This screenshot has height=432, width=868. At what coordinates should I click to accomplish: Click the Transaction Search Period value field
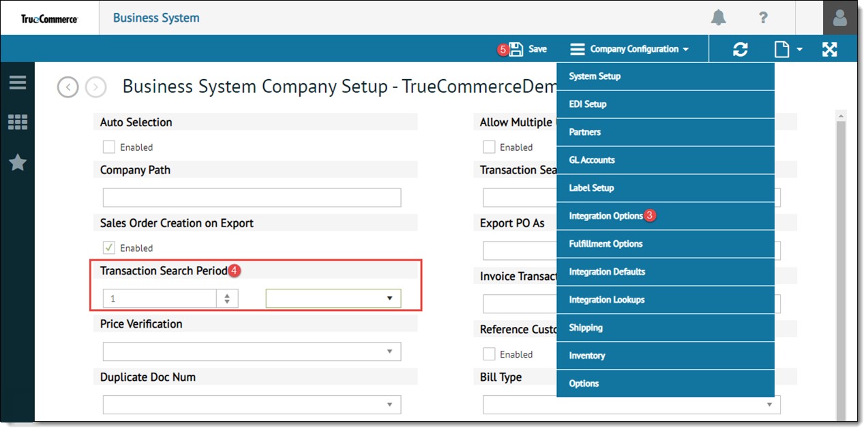pyautogui.click(x=160, y=298)
